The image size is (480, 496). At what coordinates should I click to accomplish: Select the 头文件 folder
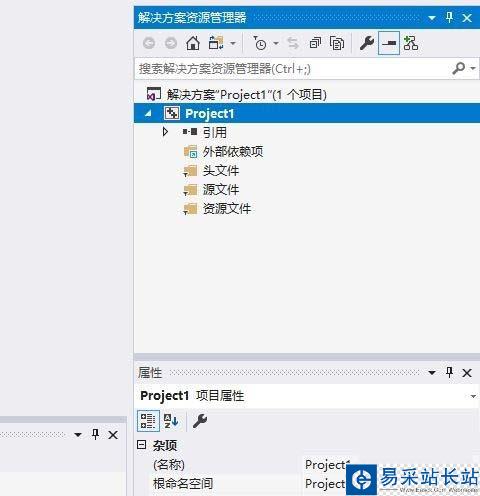click(221, 171)
